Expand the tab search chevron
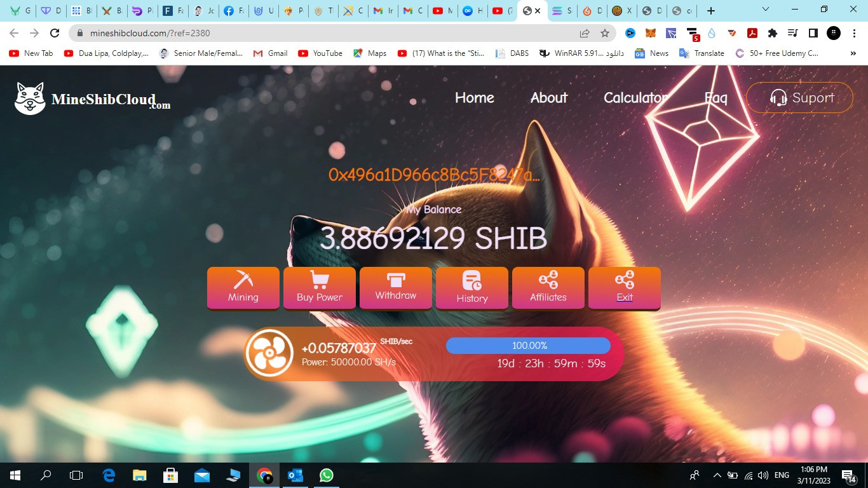The width and height of the screenshot is (868, 488). click(x=766, y=10)
